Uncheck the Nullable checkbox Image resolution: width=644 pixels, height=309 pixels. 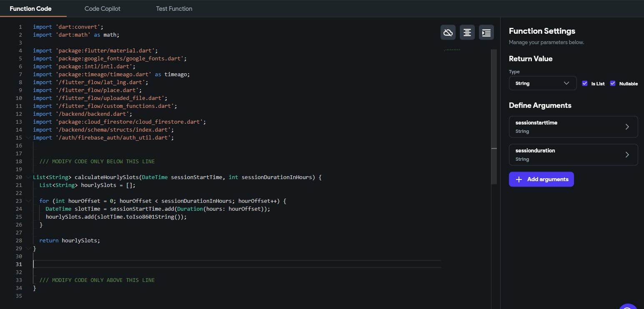click(613, 83)
